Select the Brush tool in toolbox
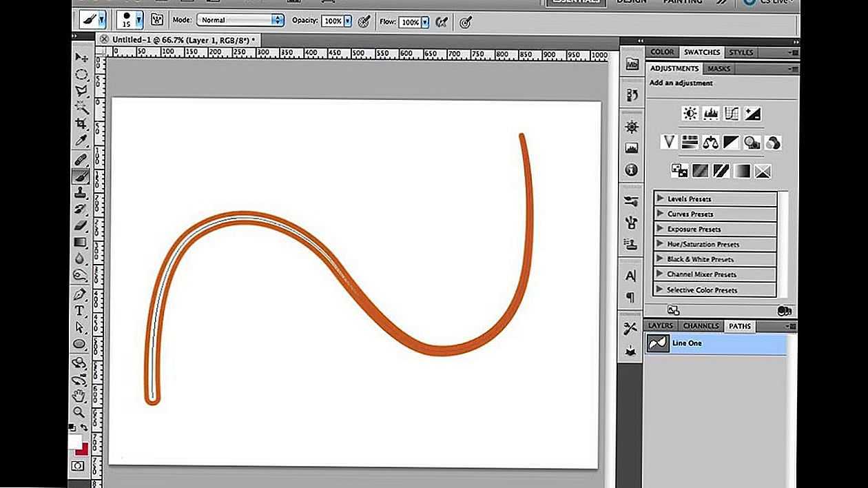This screenshot has height=488, width=868. 81,176
